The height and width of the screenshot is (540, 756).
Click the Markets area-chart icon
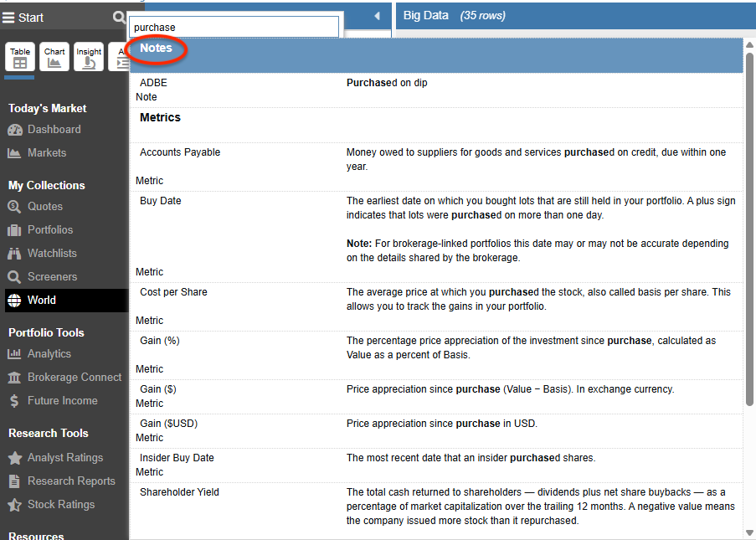pos(14,153)
